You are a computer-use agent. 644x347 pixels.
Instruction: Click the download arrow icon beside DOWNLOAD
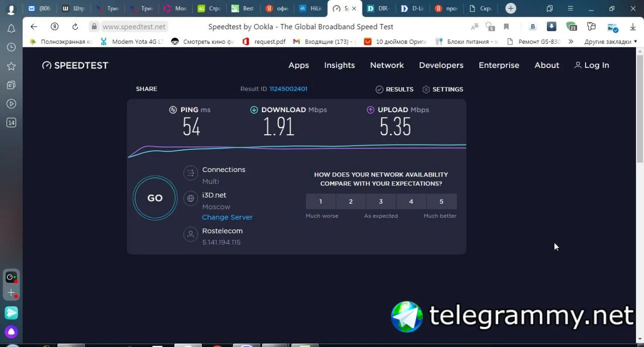coord(254,110)
